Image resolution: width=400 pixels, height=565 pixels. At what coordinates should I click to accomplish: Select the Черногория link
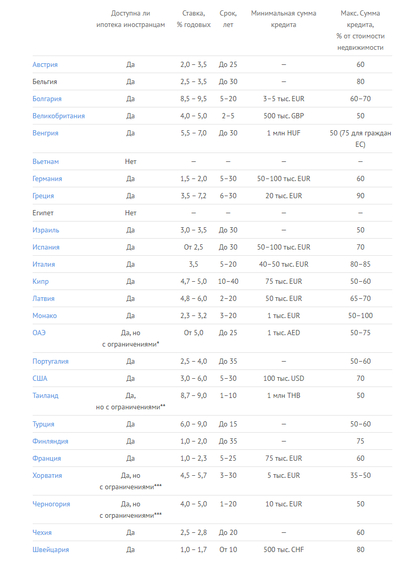click(x=51, y=504)
